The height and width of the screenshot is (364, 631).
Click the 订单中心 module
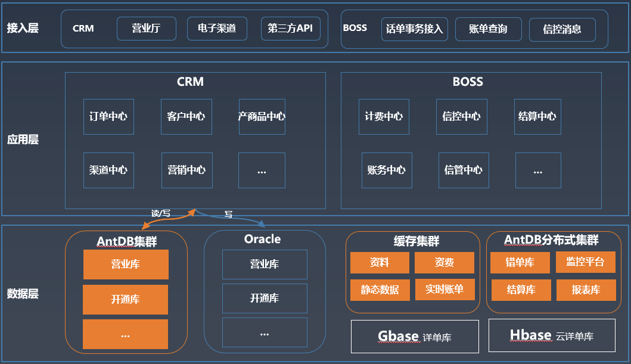[x=108, y=117]
